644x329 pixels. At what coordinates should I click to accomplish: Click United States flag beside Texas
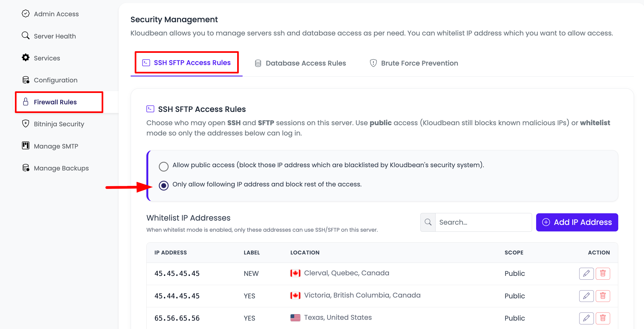point(295,318)
